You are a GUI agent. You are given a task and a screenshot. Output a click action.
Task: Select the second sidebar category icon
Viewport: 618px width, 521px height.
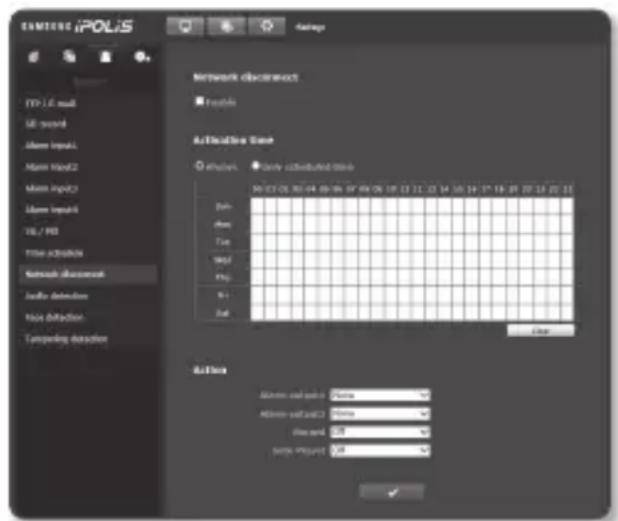(69, 56)
